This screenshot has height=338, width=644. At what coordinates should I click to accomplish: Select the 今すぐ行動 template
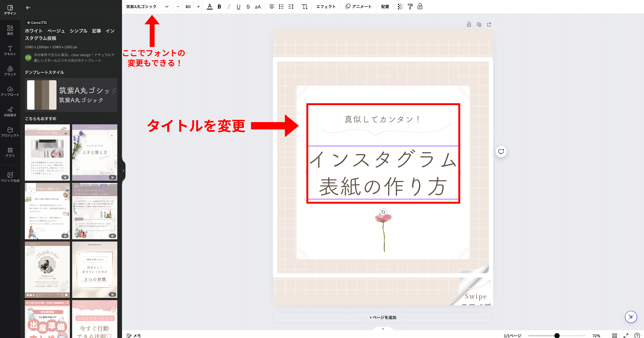click(x=95, y=319)
